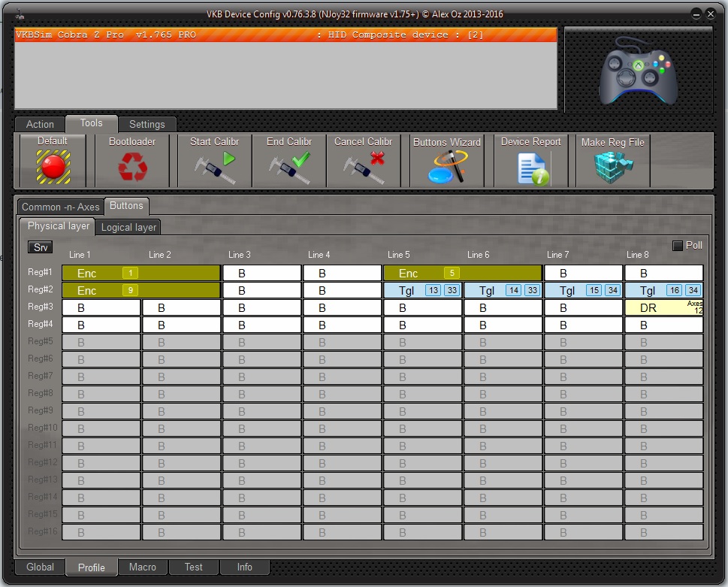728x587 pixels.
Task: Click Tgl 13 33 cell on Line 5
Action: (x=422, y=290)
